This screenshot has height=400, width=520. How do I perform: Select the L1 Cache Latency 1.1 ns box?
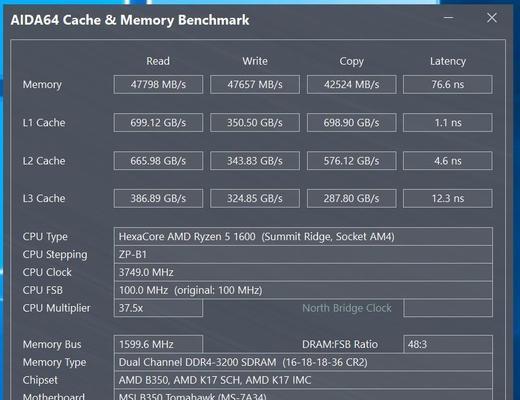click(x=448, y=123)
